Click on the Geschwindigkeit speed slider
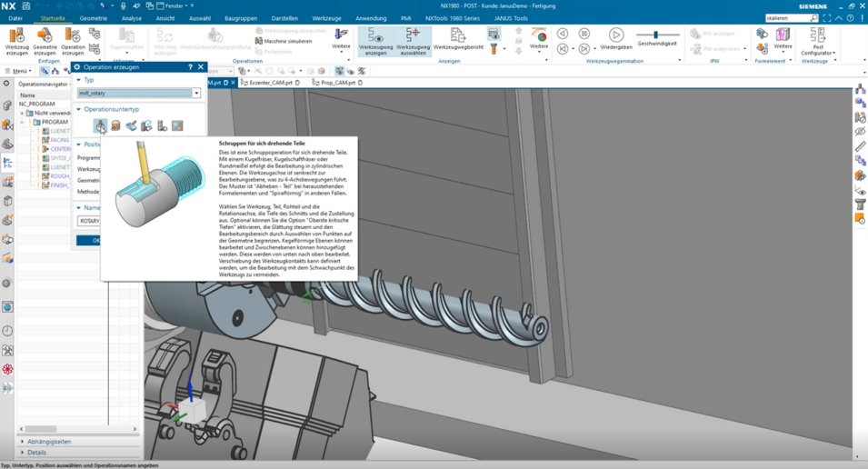The image size is (868, 469). (x=656, y=35)
